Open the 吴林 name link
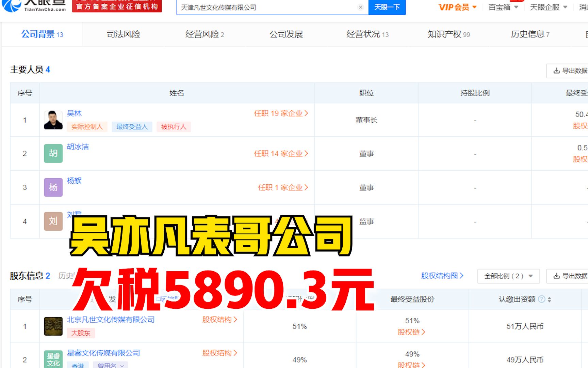This screenshot has height=368, width=588. [x=74, y=113]
